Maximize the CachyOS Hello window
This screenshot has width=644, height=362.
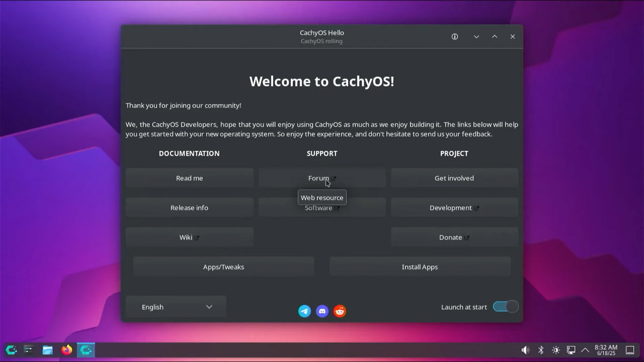[x=495, y=37]
